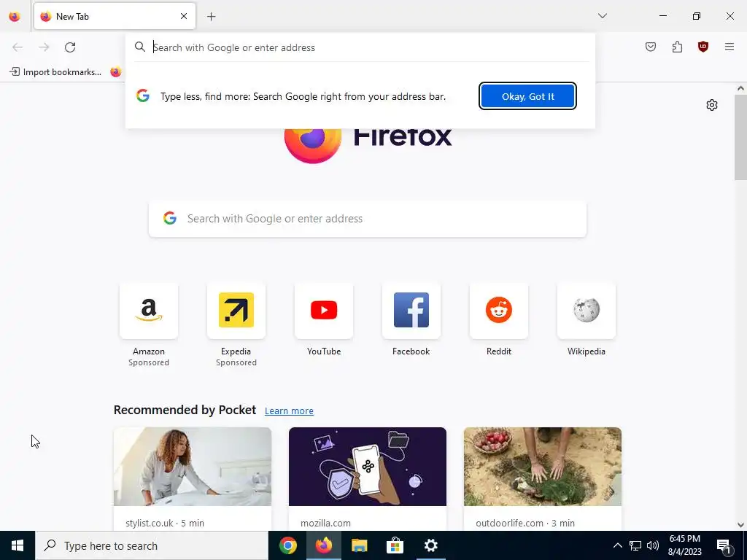
Task: Select Import bookmarks toolbar item
Action: click(x=55, y=72)
